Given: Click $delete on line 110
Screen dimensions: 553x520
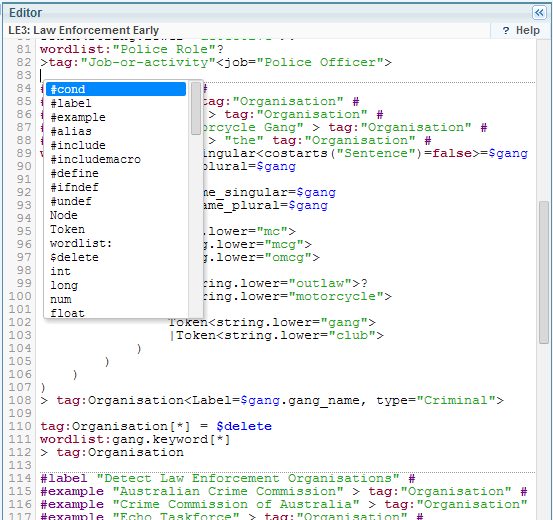Looking at the screenshot, I should pos(244,426).
